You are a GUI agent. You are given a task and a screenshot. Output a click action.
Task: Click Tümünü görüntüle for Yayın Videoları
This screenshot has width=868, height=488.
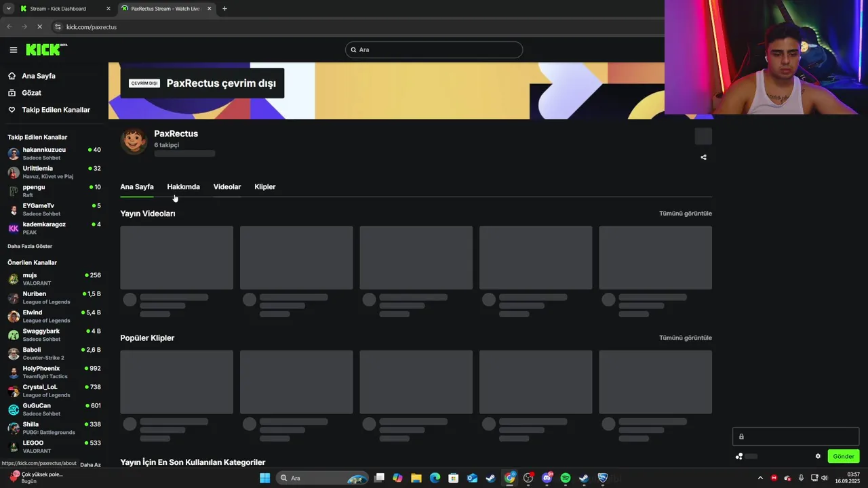click(x=686, y=213)
